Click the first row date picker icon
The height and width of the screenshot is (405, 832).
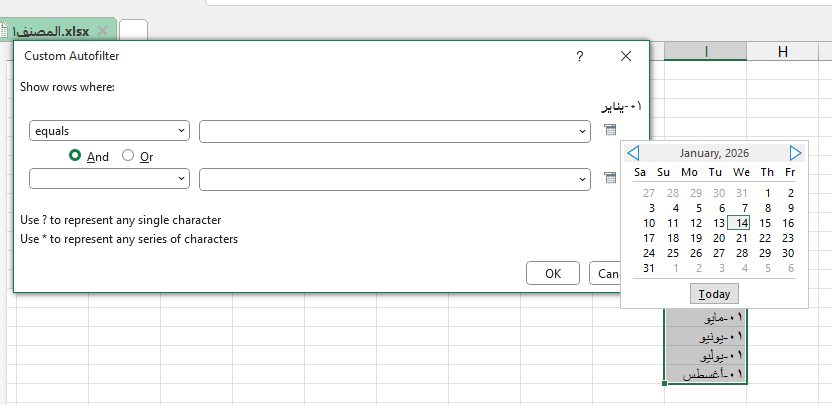610,130
